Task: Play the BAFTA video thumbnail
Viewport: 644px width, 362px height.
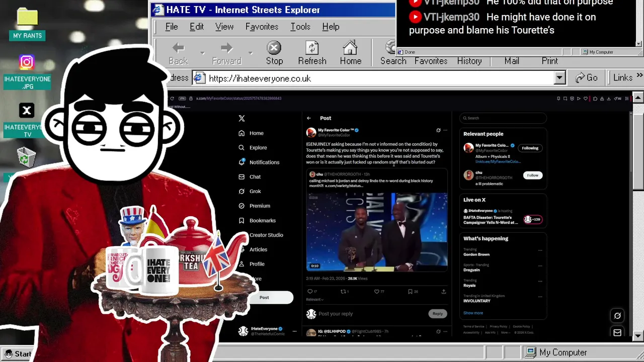Action: point(377,232)
